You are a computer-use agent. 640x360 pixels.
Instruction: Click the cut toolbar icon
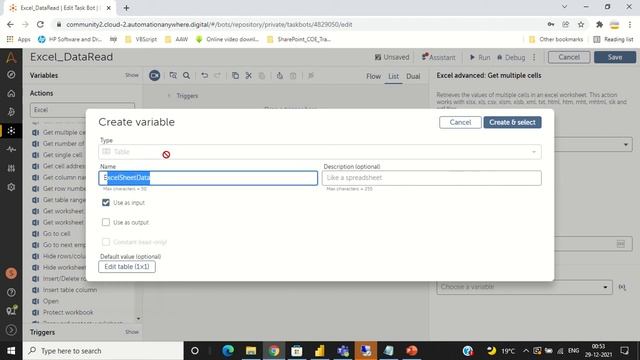click(249, 76)
